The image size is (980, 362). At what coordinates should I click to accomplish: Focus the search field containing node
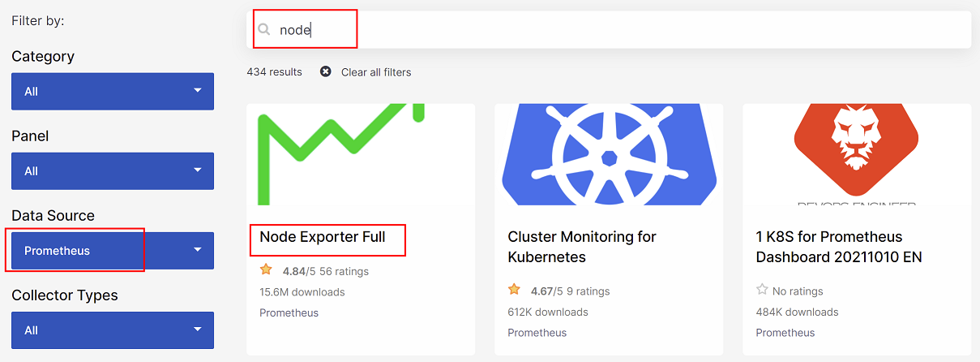(x=616, y=30)
